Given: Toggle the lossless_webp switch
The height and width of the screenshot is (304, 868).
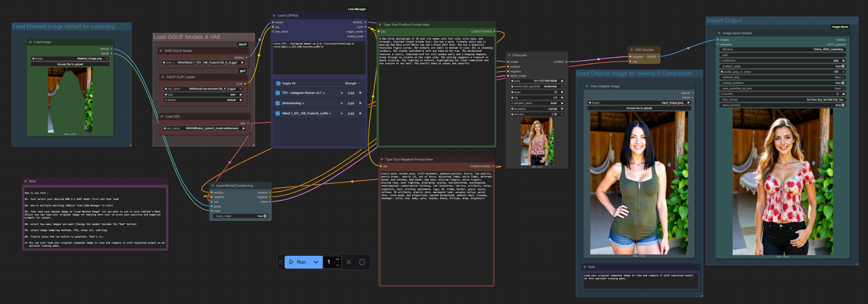Looking at the screenshot, I should (843, 66).
